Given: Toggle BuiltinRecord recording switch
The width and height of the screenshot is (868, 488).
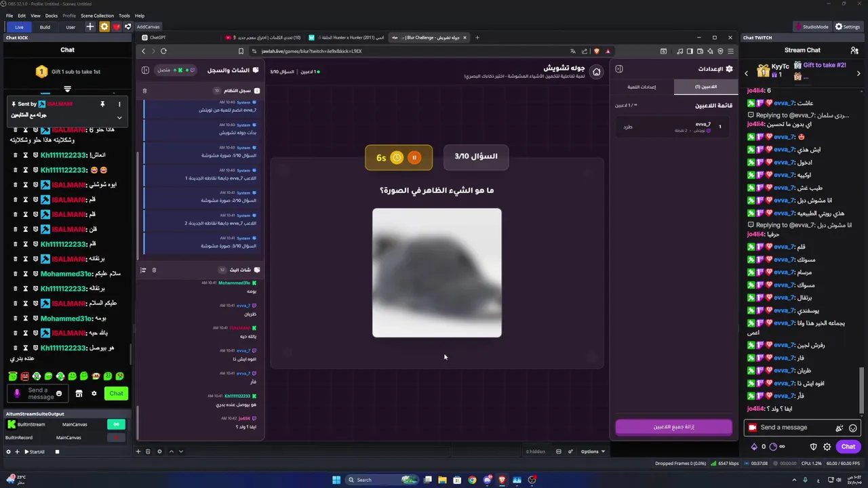Looking at the screenshot, I should (116, 438).
